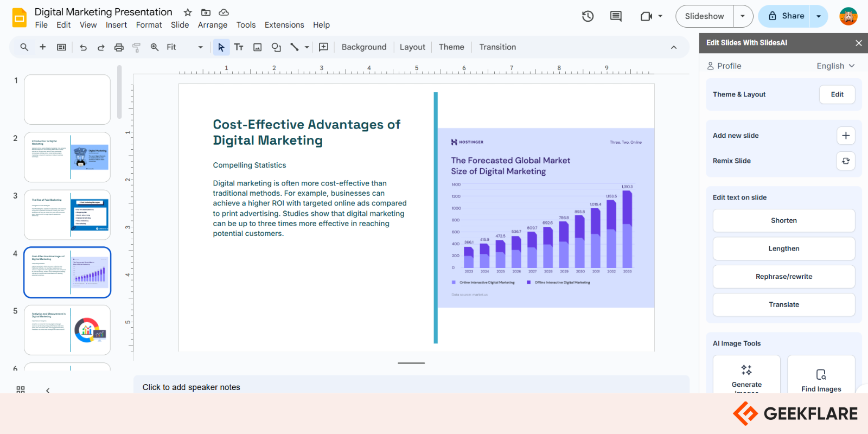Open version history clock icon
The width and height of the screenshot is (868, 434).
point(588,16)
